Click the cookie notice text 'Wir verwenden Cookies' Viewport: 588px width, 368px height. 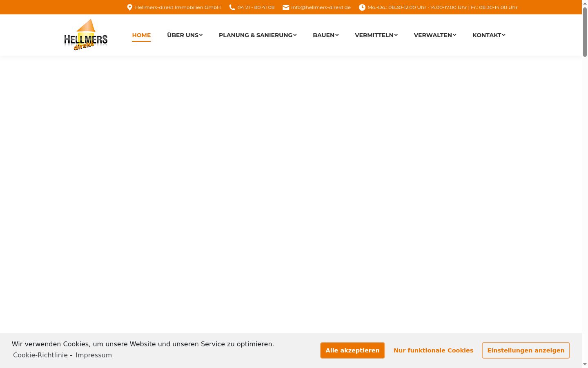point(143,344)
